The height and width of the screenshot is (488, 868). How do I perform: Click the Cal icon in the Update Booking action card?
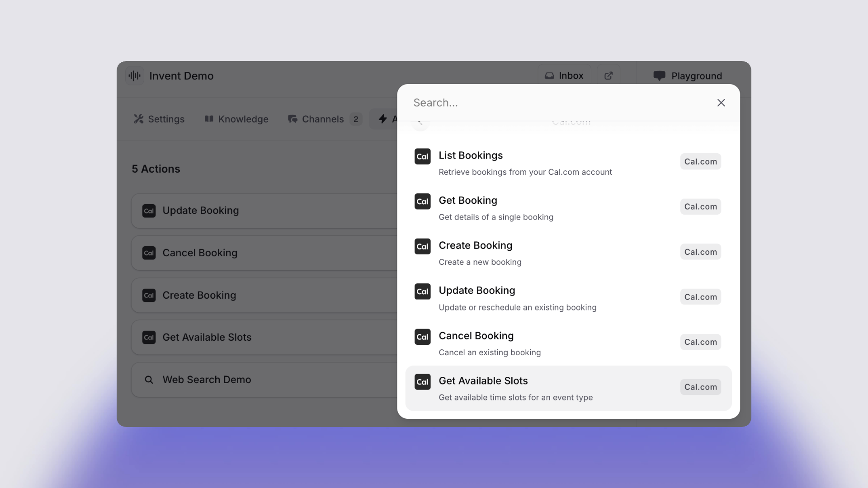[x=149, y=211]
